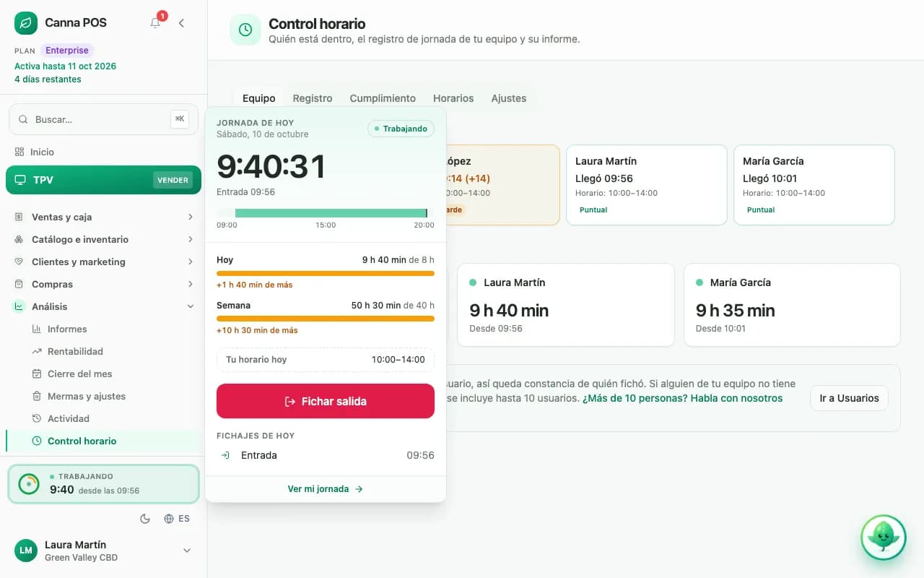Open the Horarios tab
The height and width of the screenshot is (578, 924).
pyautogui.click(x=453, y=98)
